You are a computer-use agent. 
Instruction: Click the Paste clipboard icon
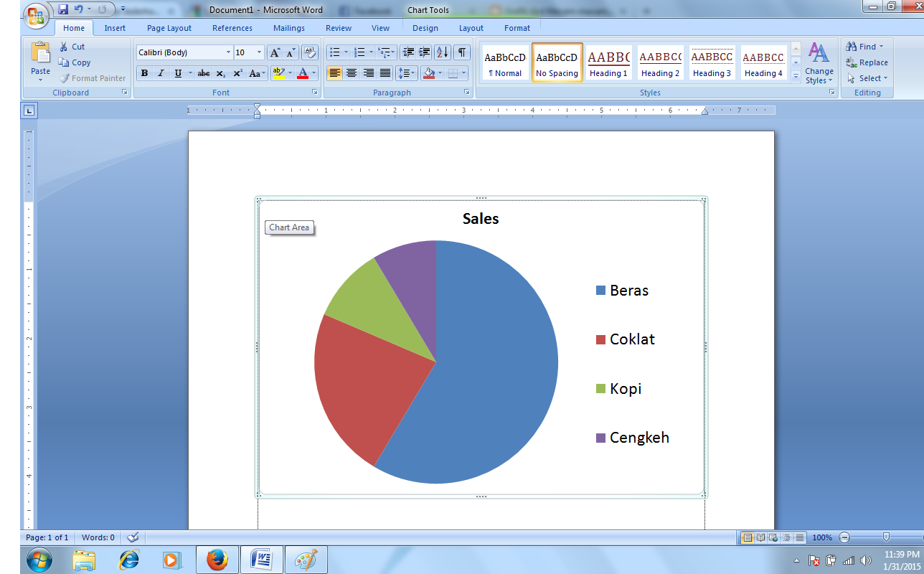click(41, 53)
